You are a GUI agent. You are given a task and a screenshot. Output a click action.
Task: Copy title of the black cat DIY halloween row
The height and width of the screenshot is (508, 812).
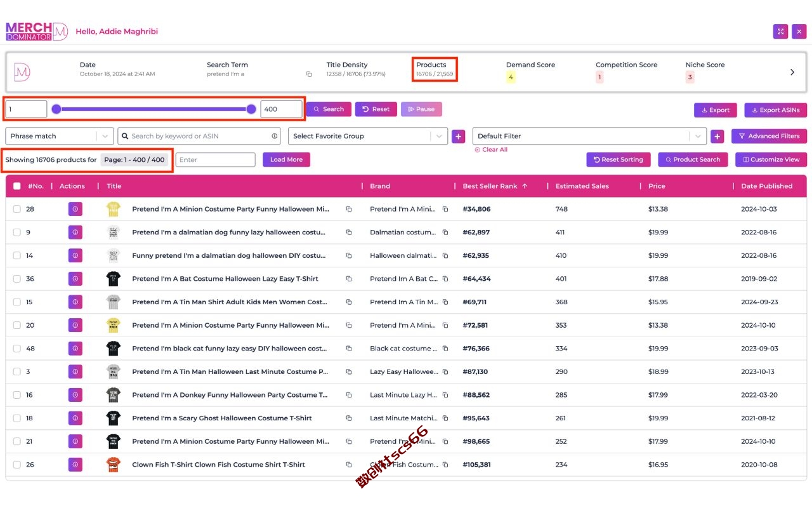coord(349,349)
